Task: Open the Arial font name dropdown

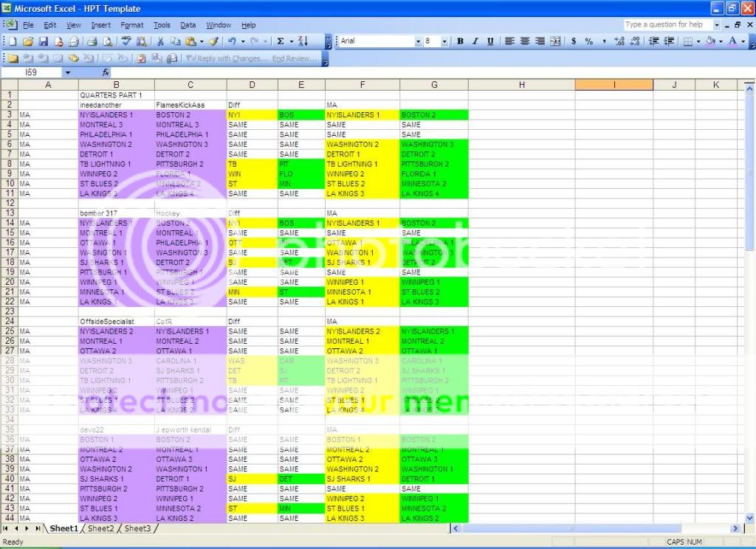Action: [x=418, y=42]
